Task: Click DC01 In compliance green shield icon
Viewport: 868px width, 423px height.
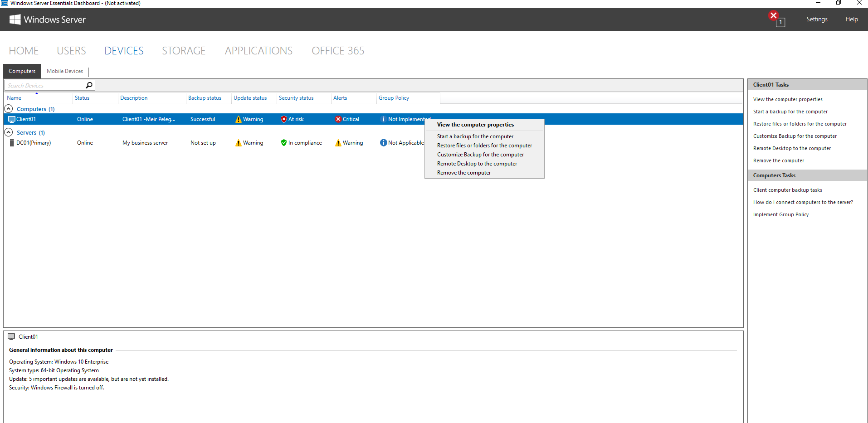Action: [x=284, y=143]
